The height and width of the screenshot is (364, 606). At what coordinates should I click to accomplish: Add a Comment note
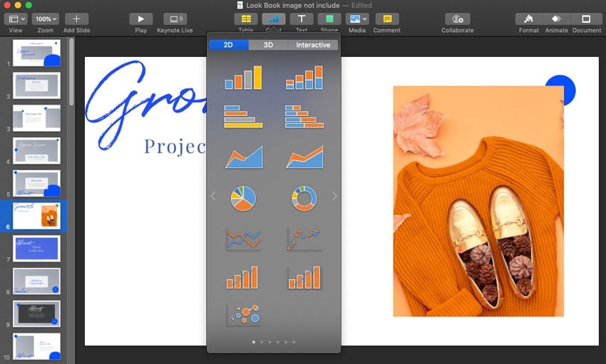tap(387, 19)
